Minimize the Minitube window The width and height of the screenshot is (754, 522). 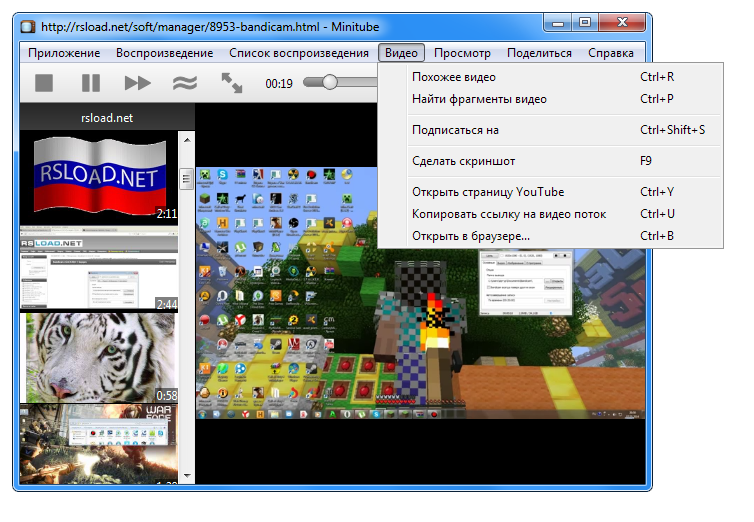tap(558, 23)
